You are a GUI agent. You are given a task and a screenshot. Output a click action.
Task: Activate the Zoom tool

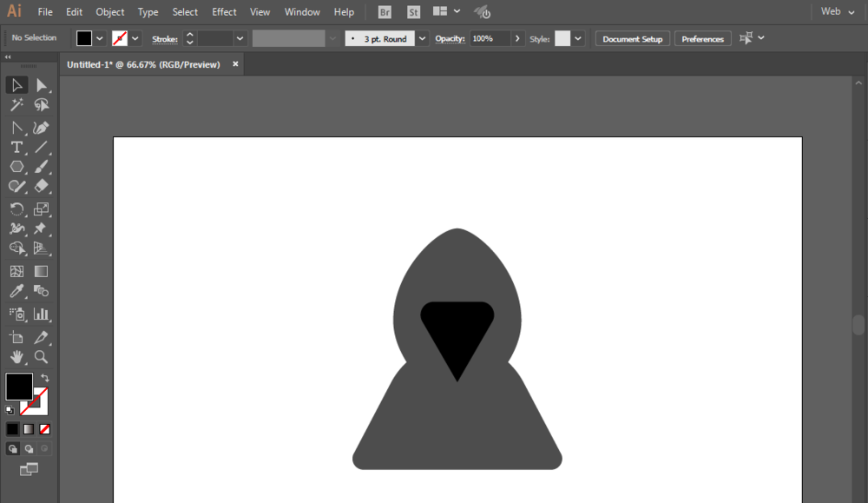point(41,357)
